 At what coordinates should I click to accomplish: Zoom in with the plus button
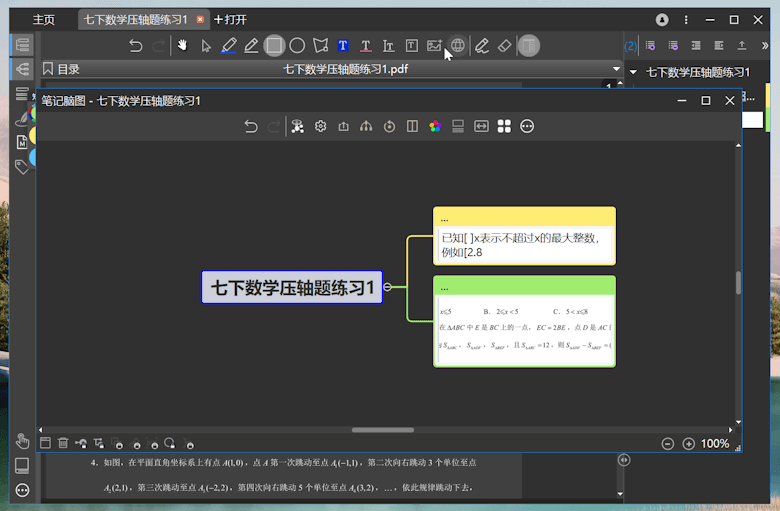pyautogui.click(x=688, y=444)
